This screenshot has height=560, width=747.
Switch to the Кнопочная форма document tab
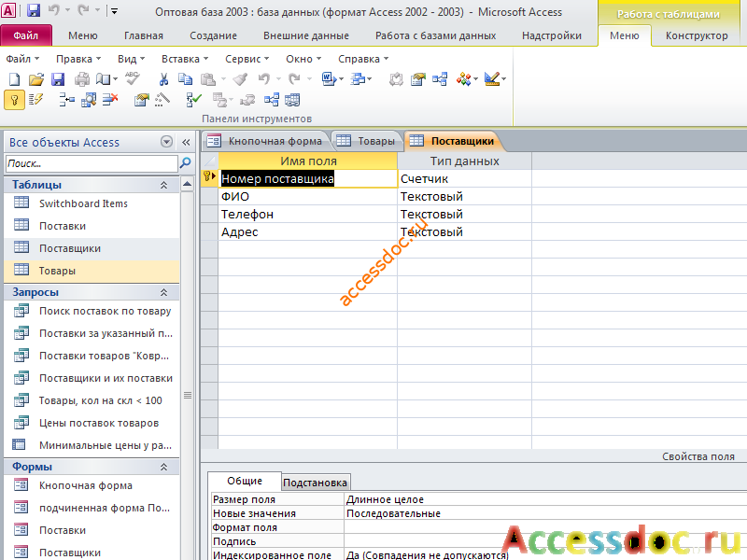coord(267,141)
